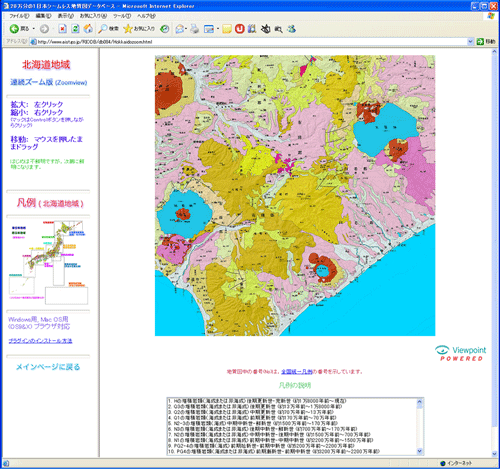This screenshot has height=469, width=500.
Task: Open Search with the magnifier icon
Action: click(108, 29)
